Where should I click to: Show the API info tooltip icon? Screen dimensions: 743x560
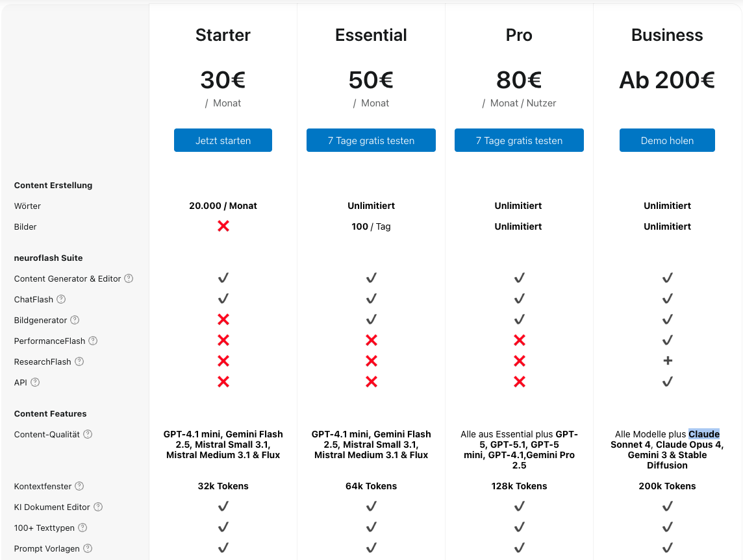point(35,382)
